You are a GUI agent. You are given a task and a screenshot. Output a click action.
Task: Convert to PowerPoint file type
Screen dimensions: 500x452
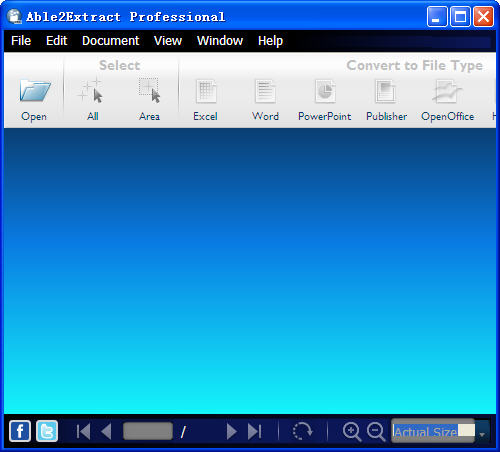click(x=325, y=91)
